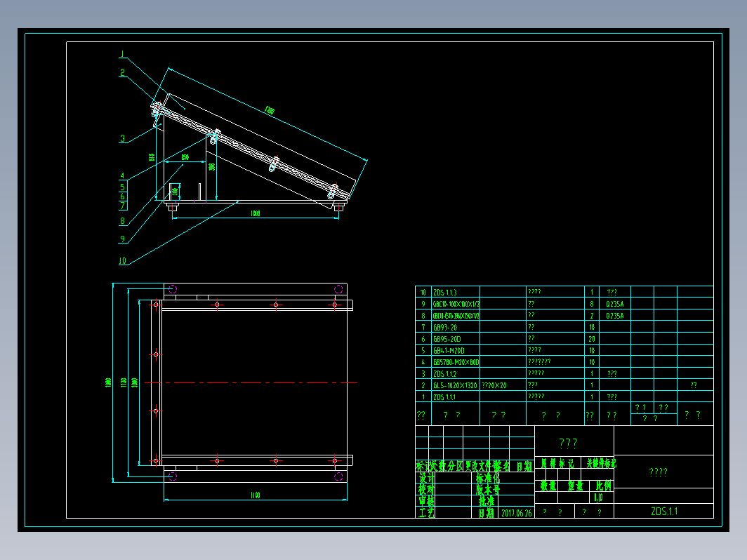Click the Q235A material cell in row 8
The height and width of the screenshot is (560, 747).
pyautogui.click(x=615, y=316)
